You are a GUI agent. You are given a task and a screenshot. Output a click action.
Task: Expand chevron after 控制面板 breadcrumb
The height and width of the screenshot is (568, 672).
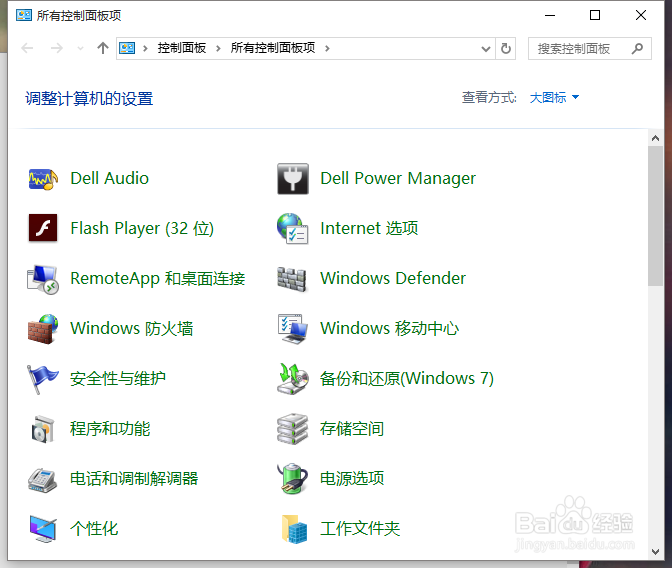point(218,48)
